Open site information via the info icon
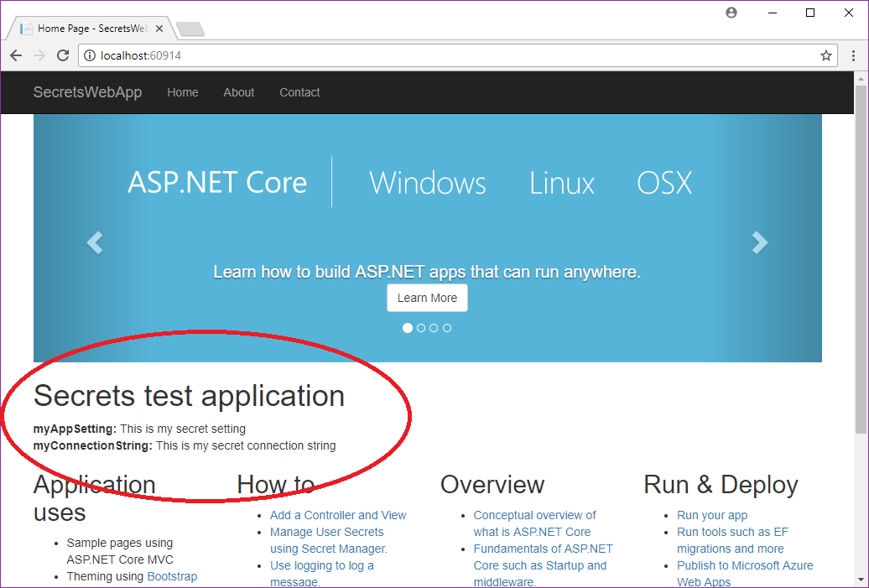The height and width of the screenshot is (588, 869). pyautogui.click(x=89, y=55)
